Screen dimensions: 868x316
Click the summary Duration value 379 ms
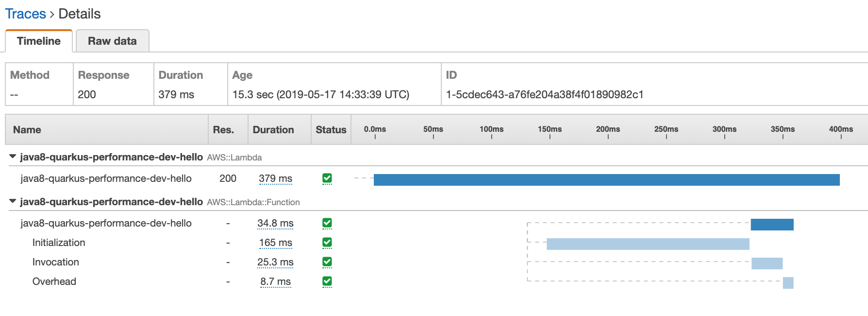176,94
